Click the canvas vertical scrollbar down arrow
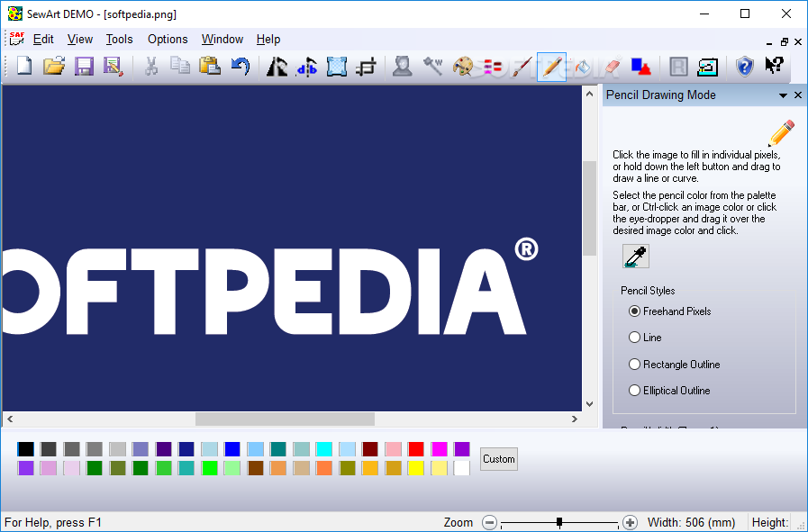This screenshot has width=808, height=532. tap(589, 404)
